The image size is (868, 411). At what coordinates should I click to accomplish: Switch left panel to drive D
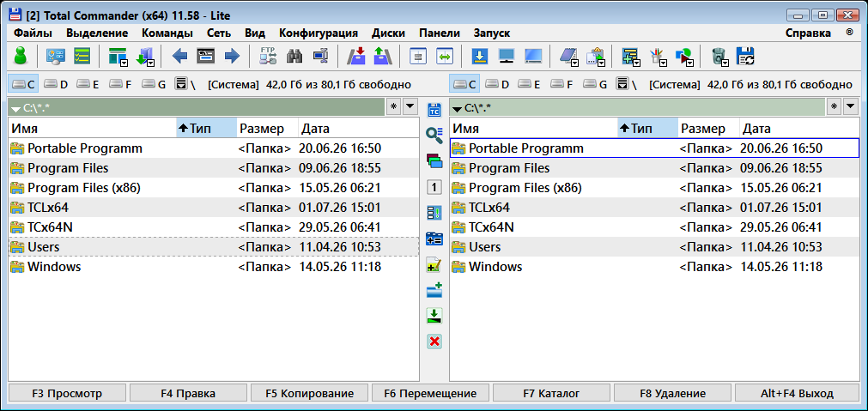[x=55, y=85]
